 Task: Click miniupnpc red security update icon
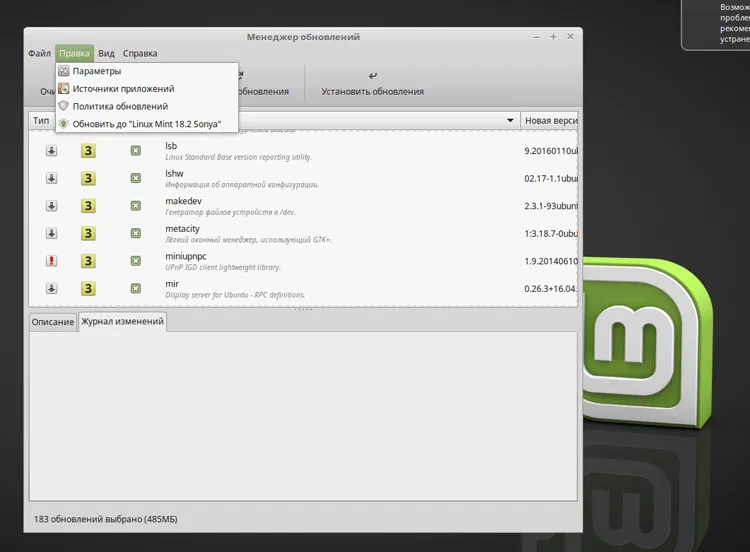[x=51, y=261]
